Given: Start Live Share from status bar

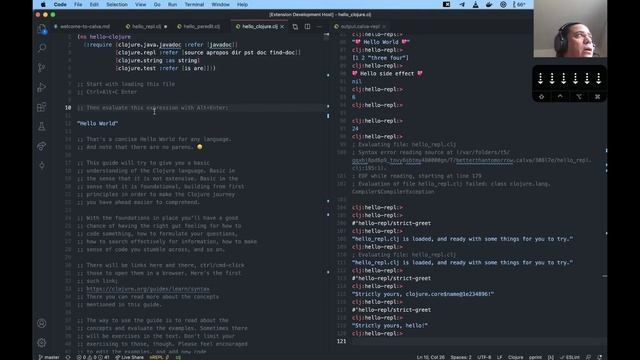Looking at the screenshot, I should point(129,357).
